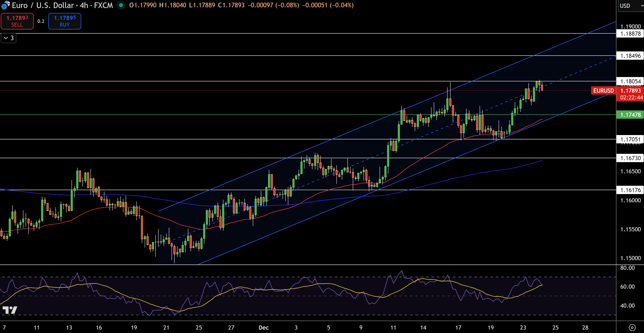Viewport: 644px width, 333px height.
Task: Click the 1.15000 price scale value
Action: (x=631, y=258)
